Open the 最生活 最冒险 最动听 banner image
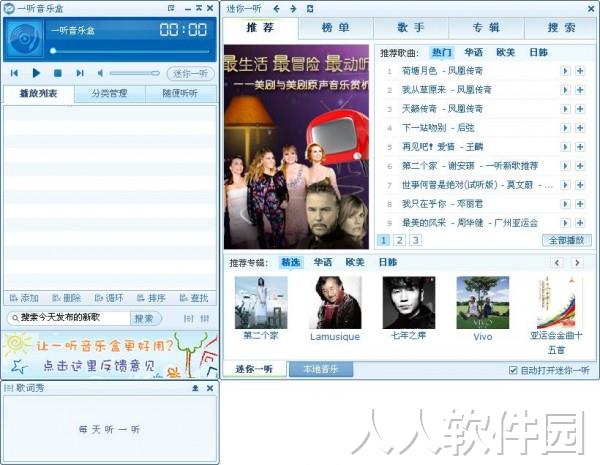Viewport: 600px width, 465px height. pyautogui.click(x=296, y=147)
